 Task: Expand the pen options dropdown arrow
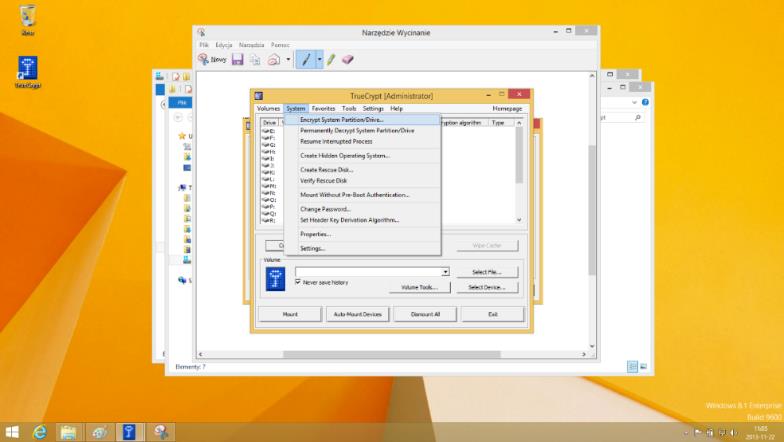coord(320,60)
